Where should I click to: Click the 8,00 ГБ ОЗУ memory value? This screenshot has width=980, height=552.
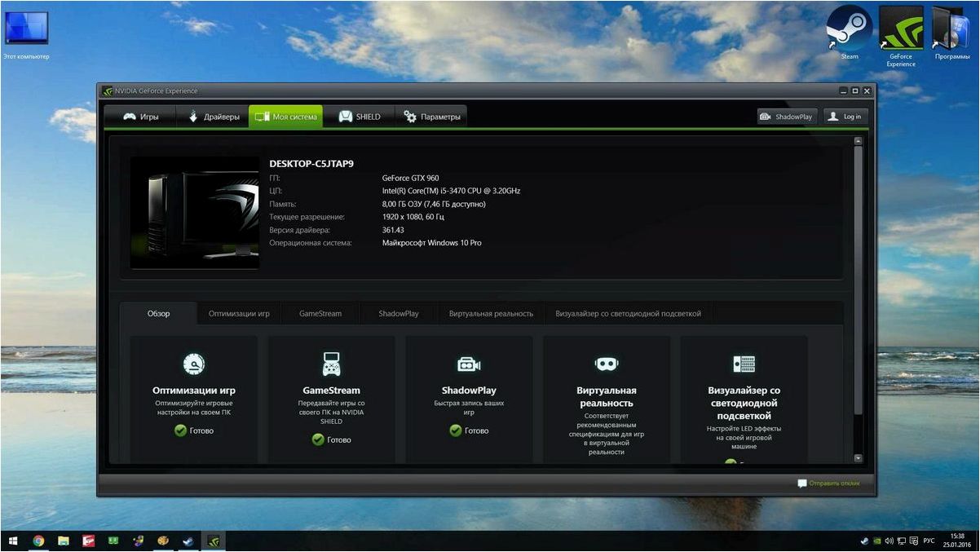click(434, 204)
